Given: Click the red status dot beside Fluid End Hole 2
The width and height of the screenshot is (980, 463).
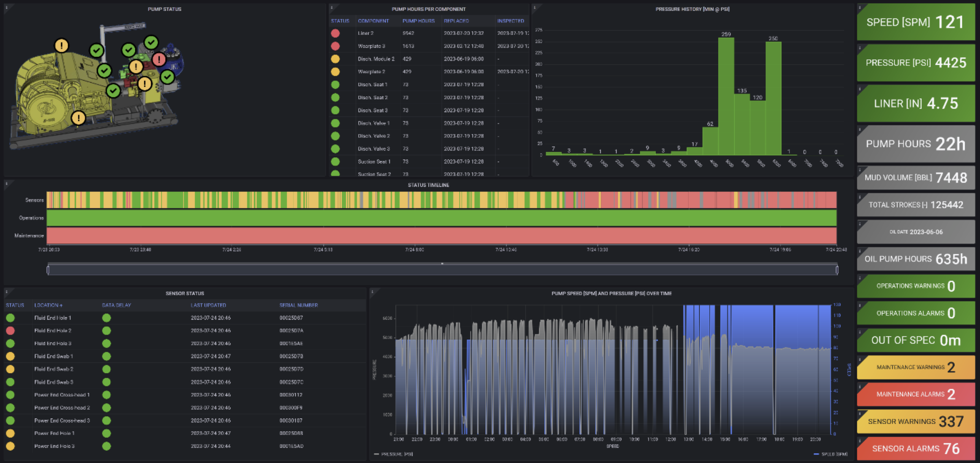Looking at the screenshot, I should 11,331.
